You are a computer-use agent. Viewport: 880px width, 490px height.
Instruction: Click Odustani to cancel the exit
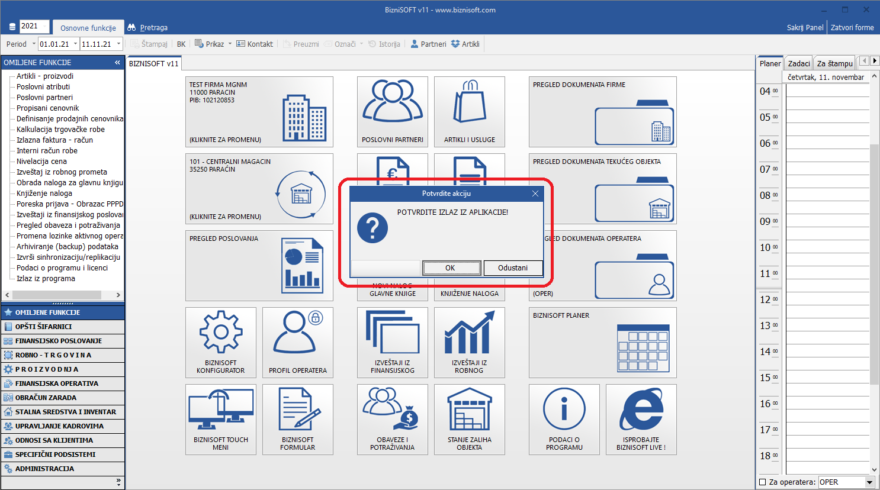[x=513, y=267]
